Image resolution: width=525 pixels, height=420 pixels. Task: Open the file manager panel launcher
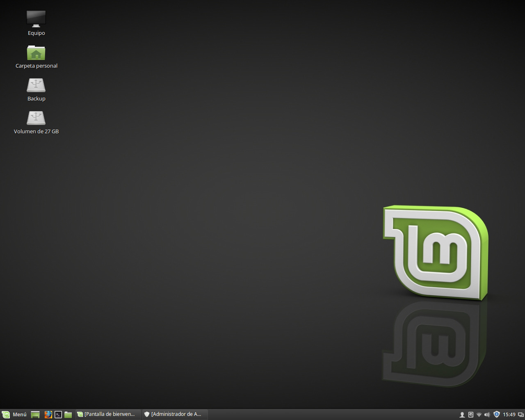coord(68,415)
